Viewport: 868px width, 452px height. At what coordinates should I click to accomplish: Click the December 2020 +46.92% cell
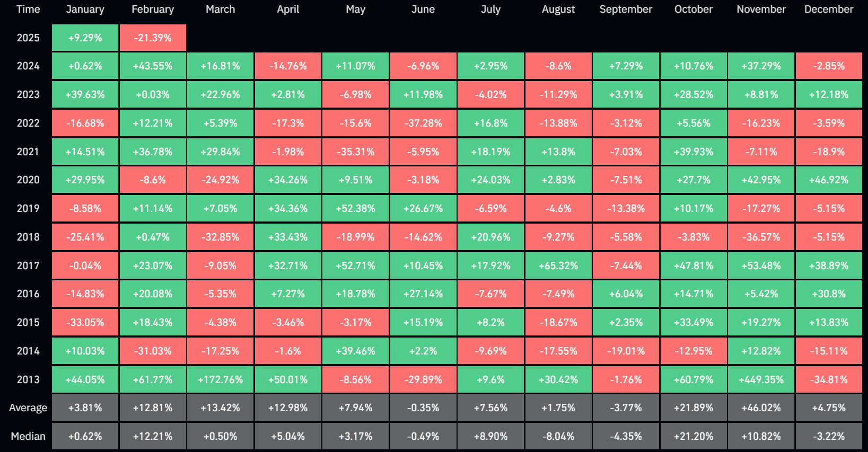829,180
